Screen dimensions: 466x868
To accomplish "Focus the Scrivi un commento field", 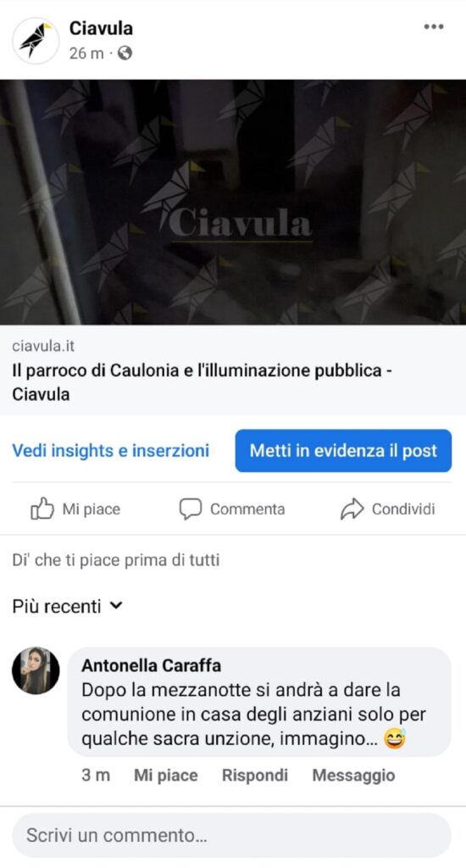I will (x=232, y=835).
